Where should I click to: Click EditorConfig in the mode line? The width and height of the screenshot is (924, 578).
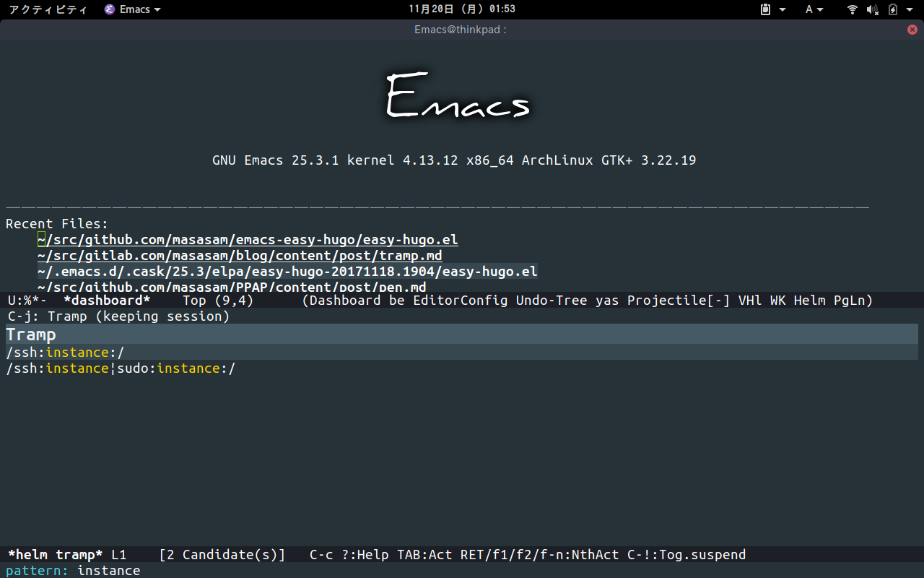pos(460,301)
